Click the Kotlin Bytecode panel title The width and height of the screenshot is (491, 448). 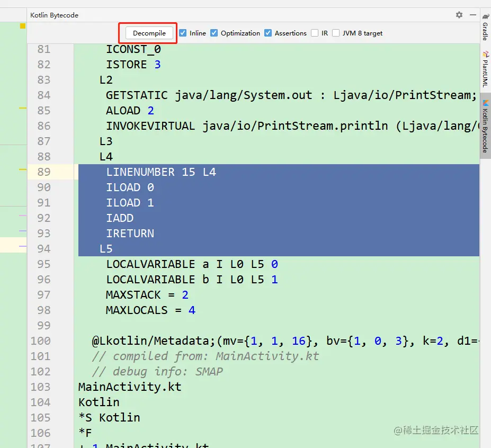click(54, 15)
